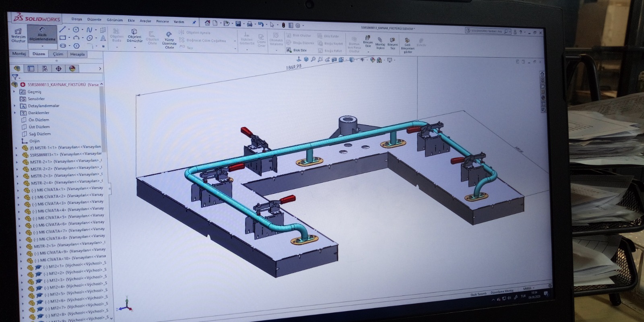Expand the Geçmiş history tree node

(14, 92)
